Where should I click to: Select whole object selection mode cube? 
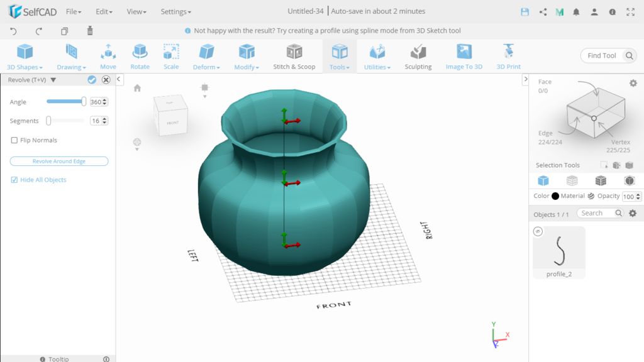coord(543,180)
